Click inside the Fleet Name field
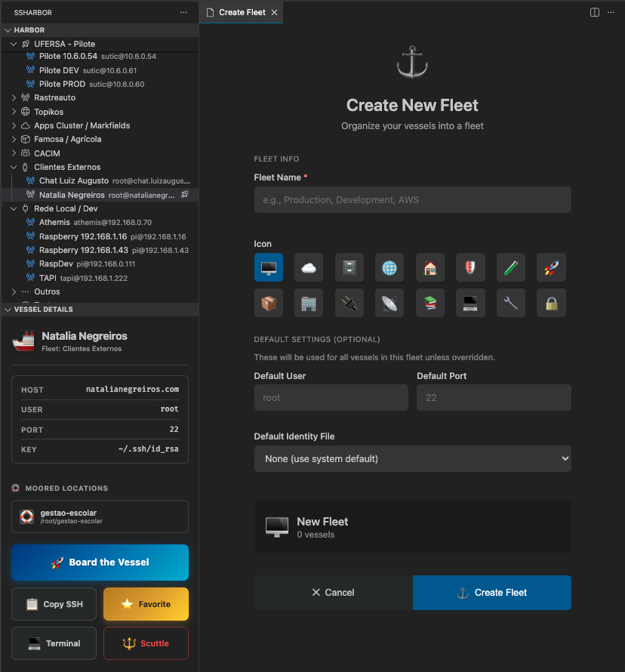 [x=412, y=199]
